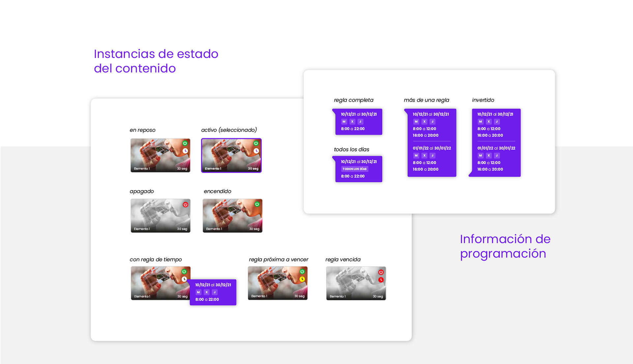Click 'M' day chip in 'regla completa' tooltip
The width and height of the screenshot is (633, 364).
pyautogui.click(x=344, y=121)
